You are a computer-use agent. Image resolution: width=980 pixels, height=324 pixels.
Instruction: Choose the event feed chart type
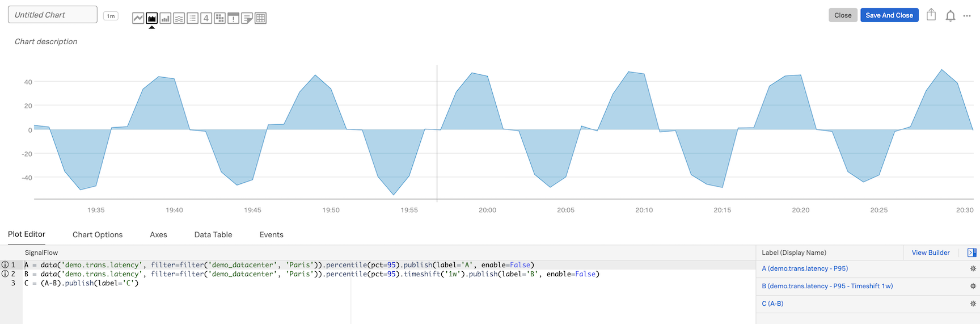[x=233, y=18]
